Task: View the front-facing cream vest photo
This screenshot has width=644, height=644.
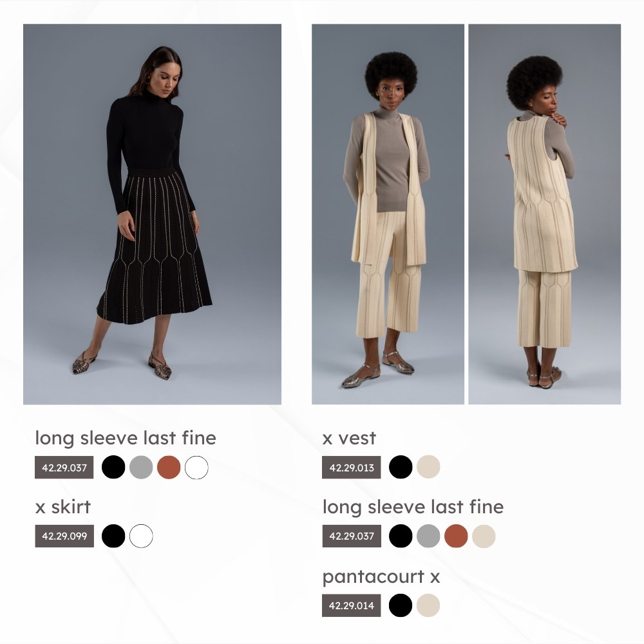Action: 388,214
